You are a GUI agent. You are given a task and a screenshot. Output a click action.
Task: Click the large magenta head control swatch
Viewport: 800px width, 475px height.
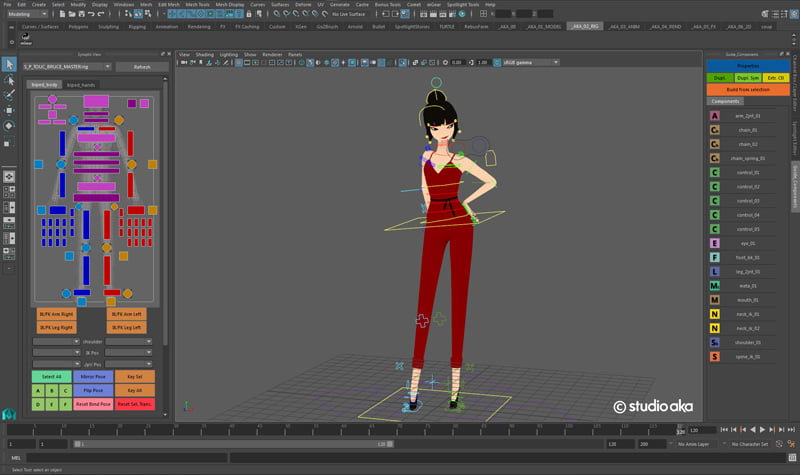pyautogui.click(x=96, y=101)
